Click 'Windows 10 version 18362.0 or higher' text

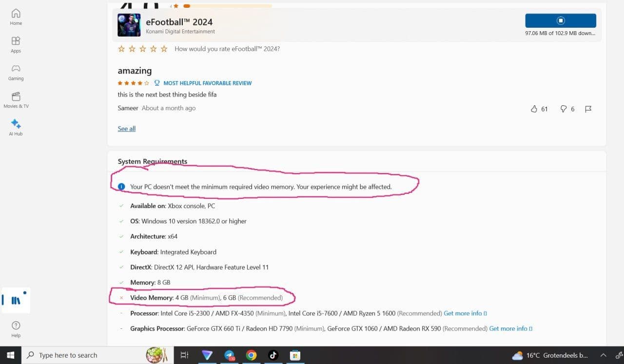pos(194,221)
